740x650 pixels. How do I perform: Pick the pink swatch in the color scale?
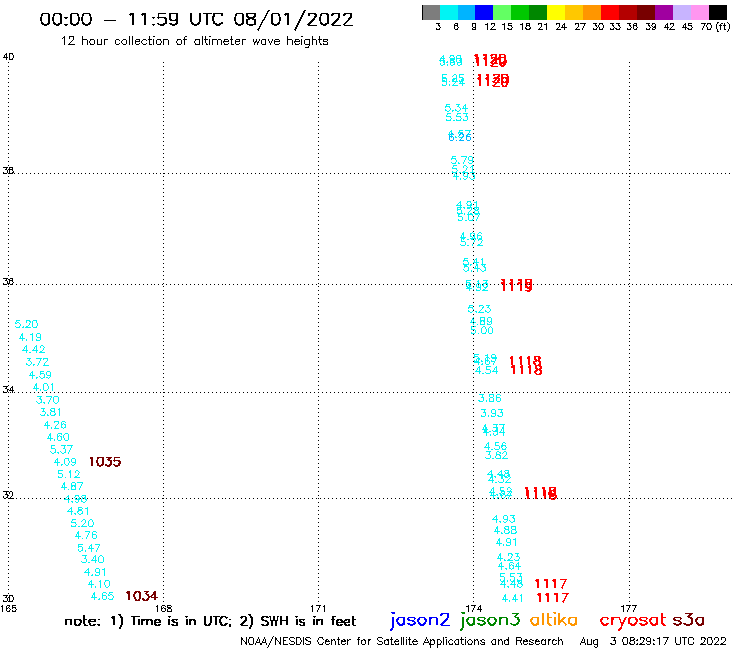point(699,12)
